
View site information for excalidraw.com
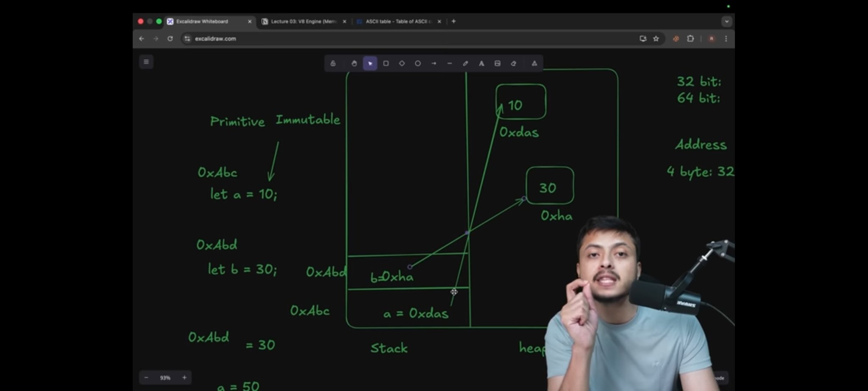[187, 39]
